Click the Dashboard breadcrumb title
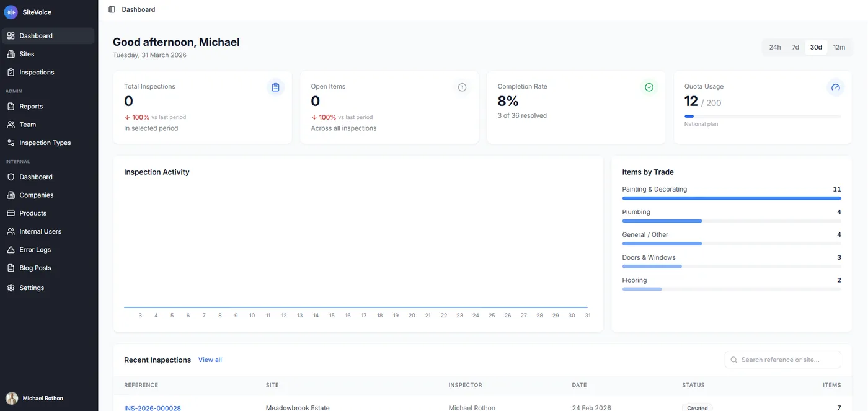The image size is (868, 411). [138, 9]
